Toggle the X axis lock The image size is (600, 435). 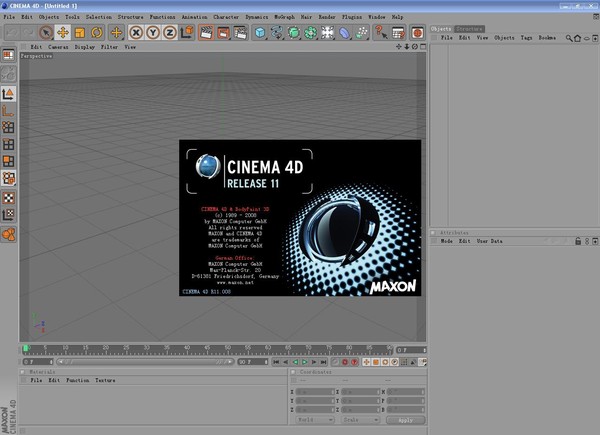(136, 33)
